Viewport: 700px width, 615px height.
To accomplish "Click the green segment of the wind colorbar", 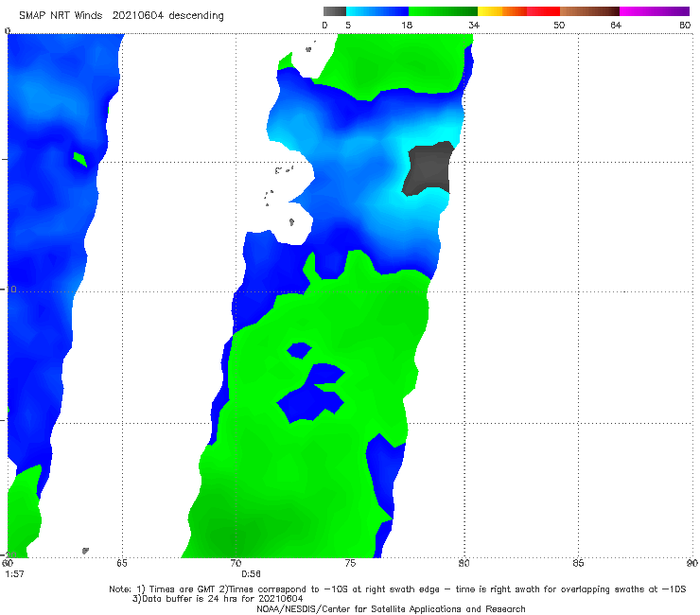I will coord(443,11).
